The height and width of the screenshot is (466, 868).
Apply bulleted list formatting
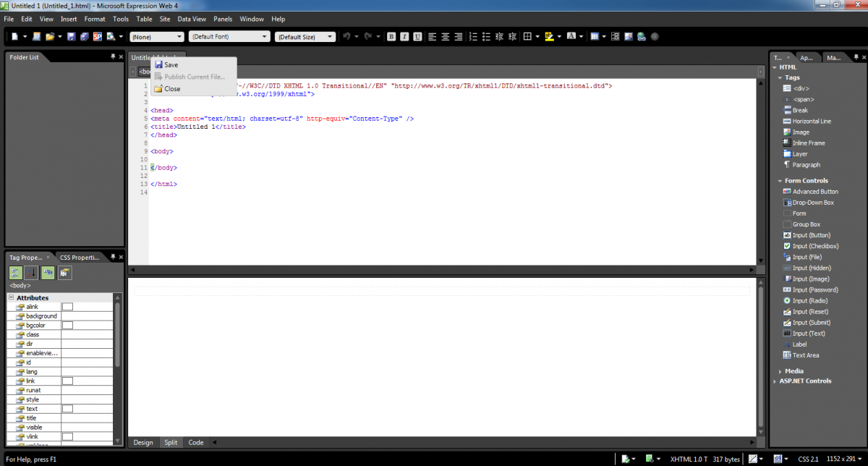point(487,36)
